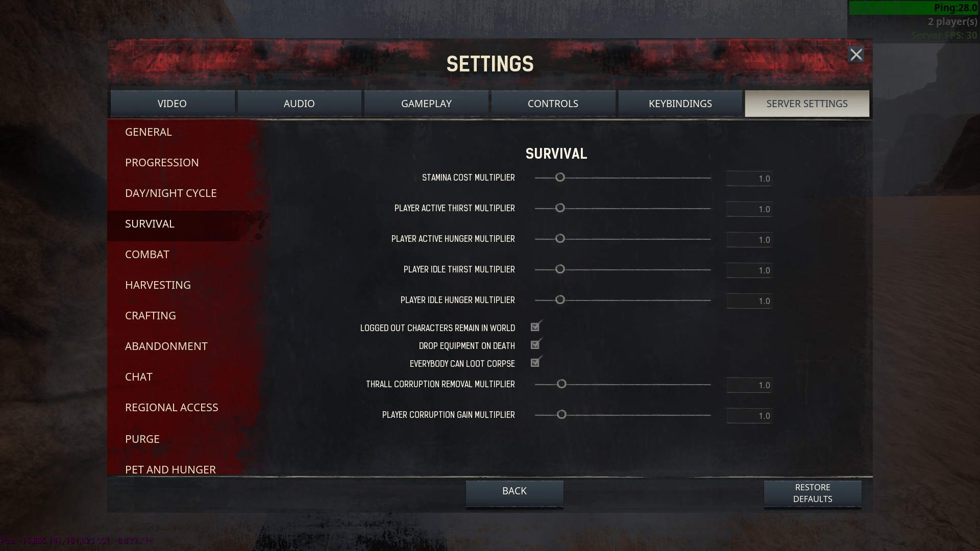Restore Defaults for server settings
980x551 pixels.
point(813,493)
